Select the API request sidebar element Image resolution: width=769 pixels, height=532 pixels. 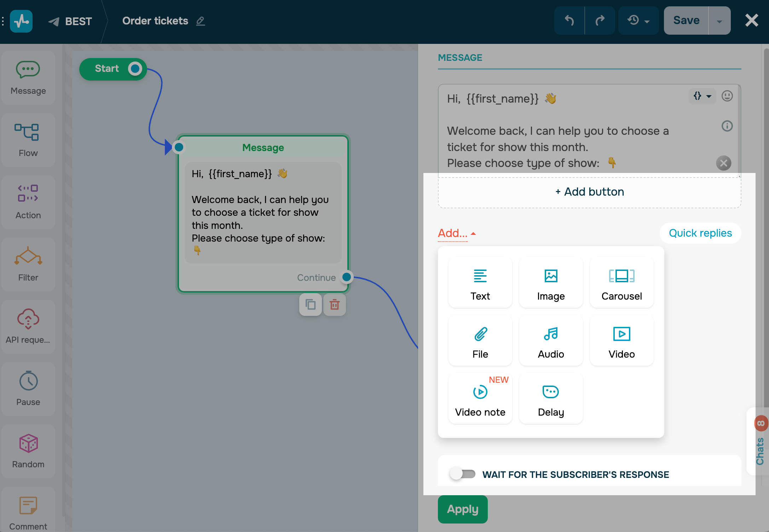pos(28,326)
